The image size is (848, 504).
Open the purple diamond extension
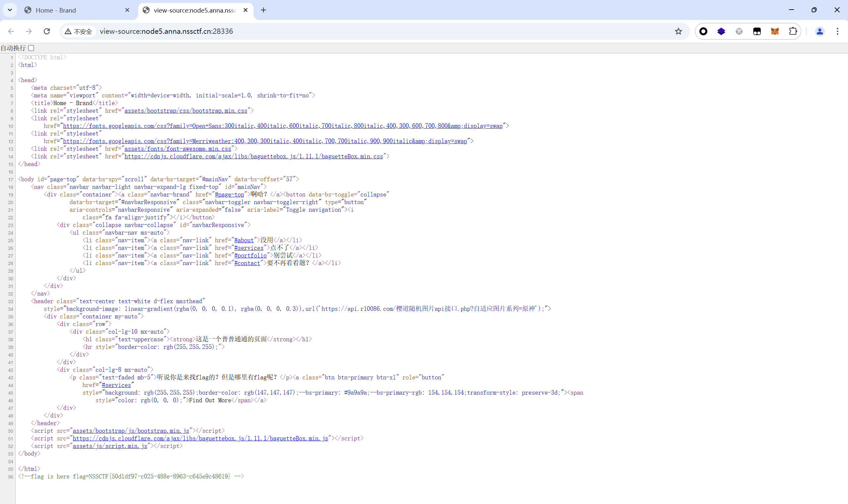pos(721,31)
